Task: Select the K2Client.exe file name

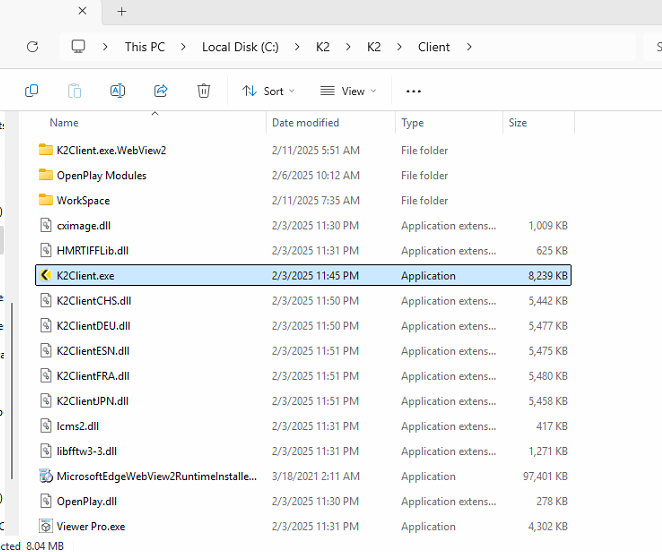Action: click(86, 276)
